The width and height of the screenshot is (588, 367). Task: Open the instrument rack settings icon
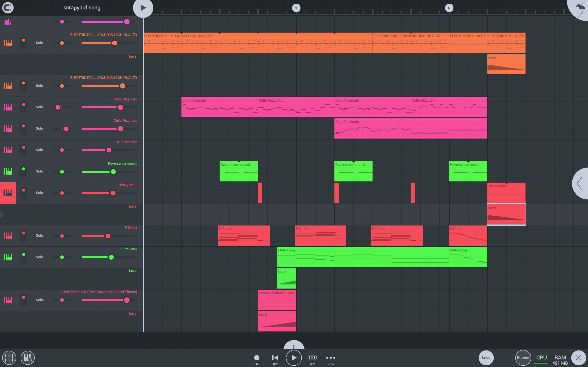pyautogui.click(x=28, y=358)
